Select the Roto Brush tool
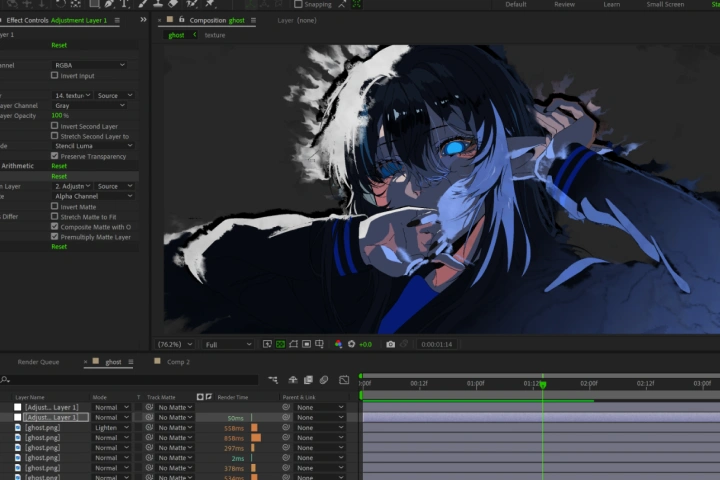720x480 pixels. point(192,4)
